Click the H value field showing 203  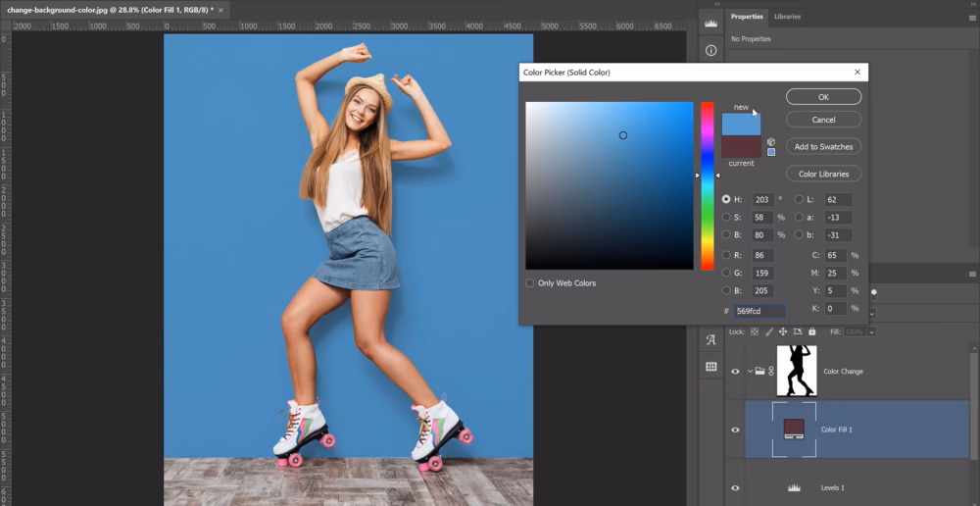click(763, 200)
